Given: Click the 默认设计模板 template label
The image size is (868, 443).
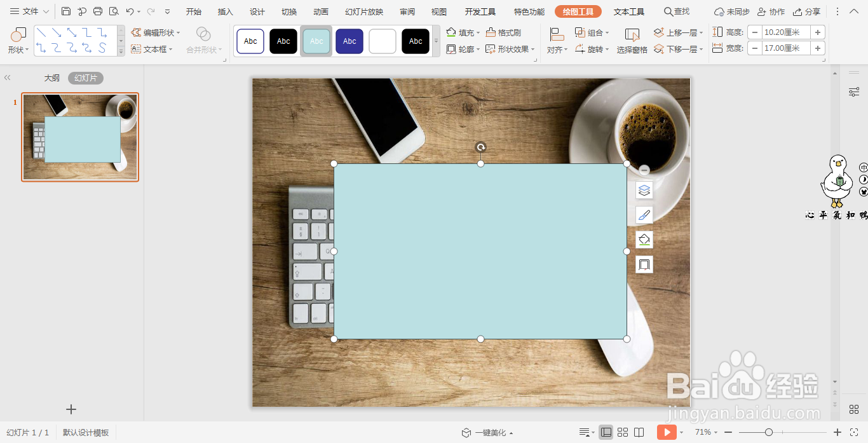Looking at the screenshot, I should point(86,432).
